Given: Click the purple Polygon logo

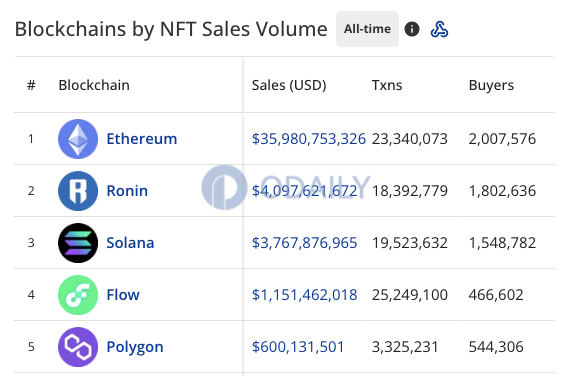Looking at the screenshot, I should [78, 347].
